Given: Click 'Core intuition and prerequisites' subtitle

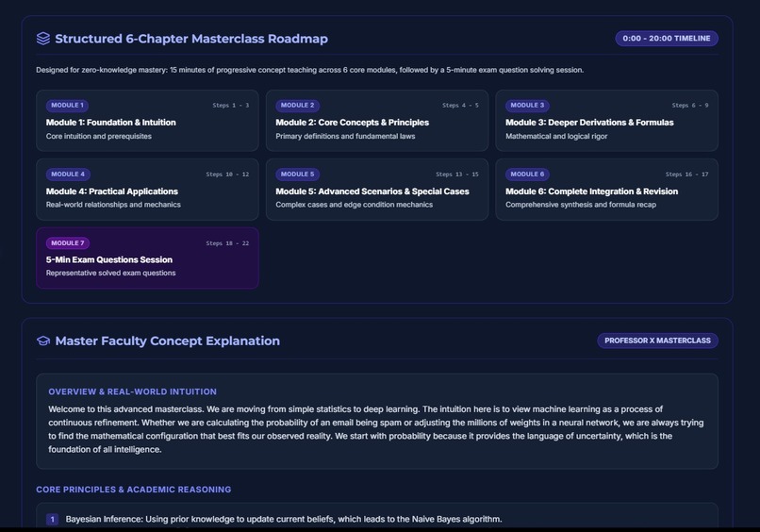Looking at the screenshot, I should coord(99,136).
